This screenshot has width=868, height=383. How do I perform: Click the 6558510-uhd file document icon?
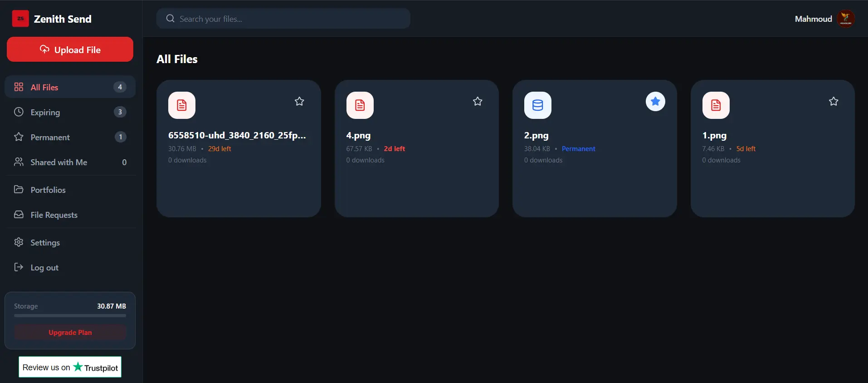tap(182, 105)
